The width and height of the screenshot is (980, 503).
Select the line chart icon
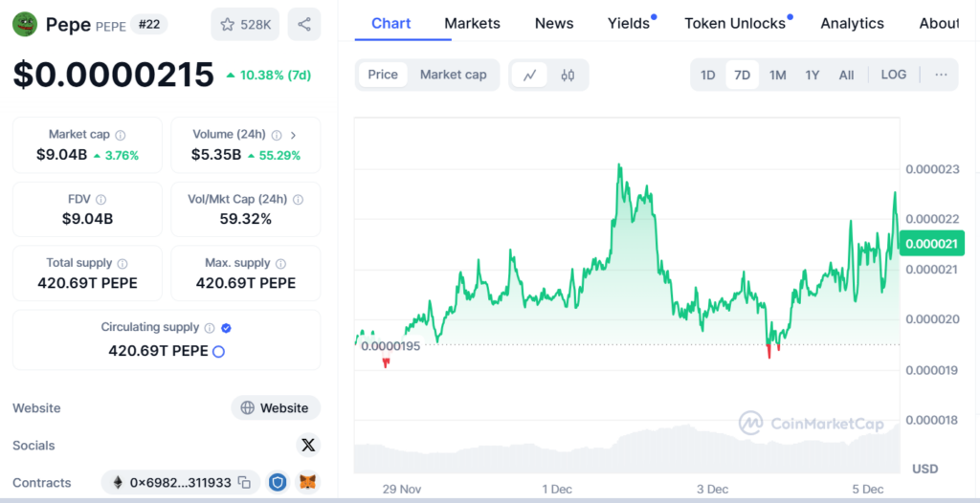click(529, 75)
